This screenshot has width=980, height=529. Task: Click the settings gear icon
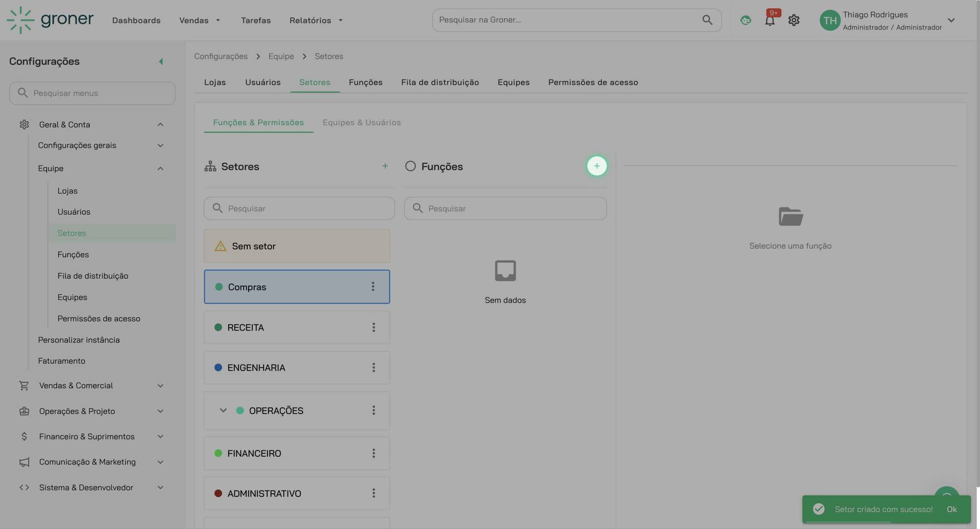pyautogui.click(x=794, y=20)
